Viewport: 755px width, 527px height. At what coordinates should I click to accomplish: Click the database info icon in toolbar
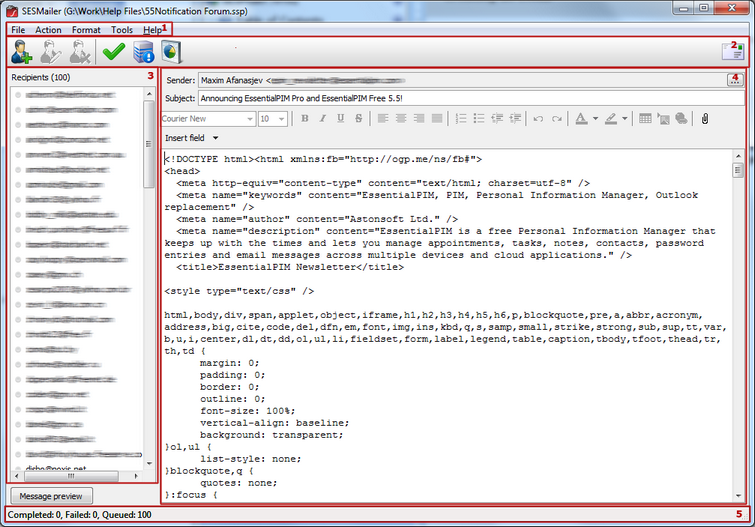coord(142,52)
